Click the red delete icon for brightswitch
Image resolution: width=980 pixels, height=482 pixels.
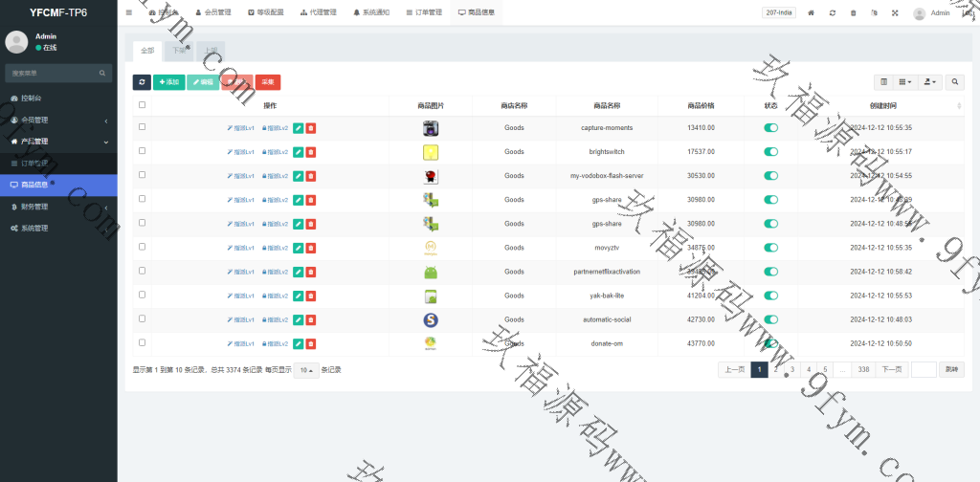click(311, 151)
